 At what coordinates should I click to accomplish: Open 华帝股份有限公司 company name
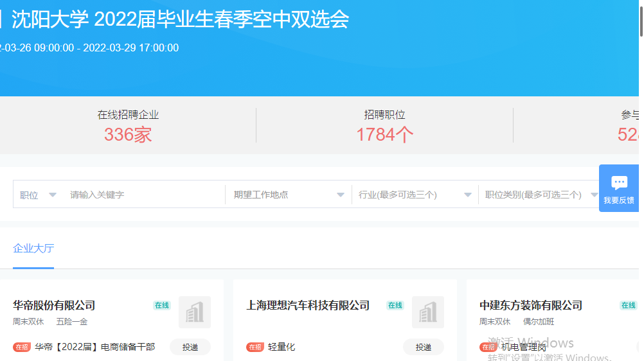point(54,306)
